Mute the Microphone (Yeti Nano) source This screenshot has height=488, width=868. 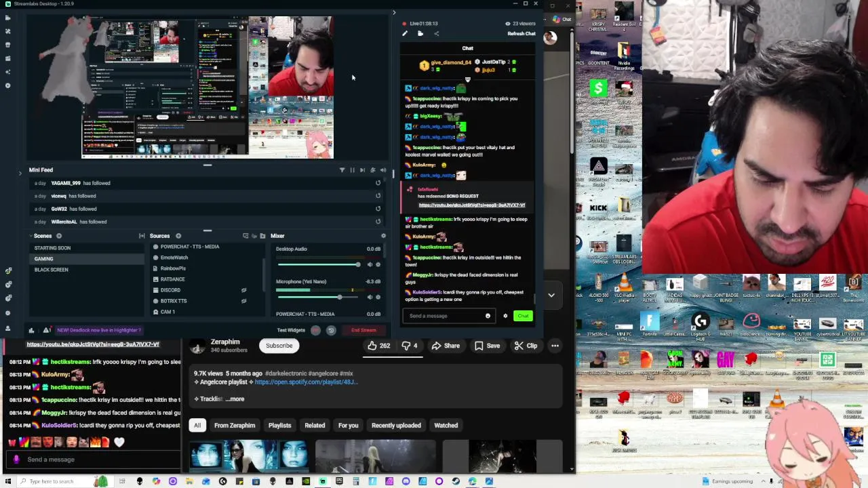[370, 297]
